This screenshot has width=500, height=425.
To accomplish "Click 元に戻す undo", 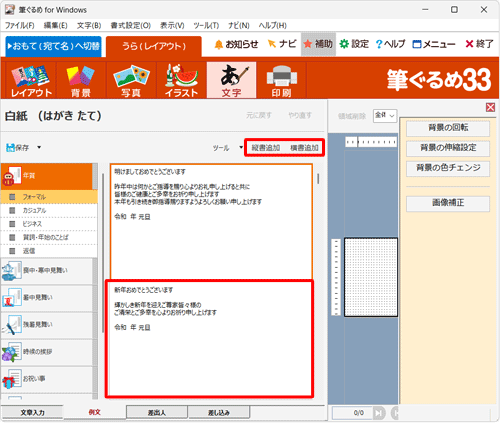I will click(259, 115).
